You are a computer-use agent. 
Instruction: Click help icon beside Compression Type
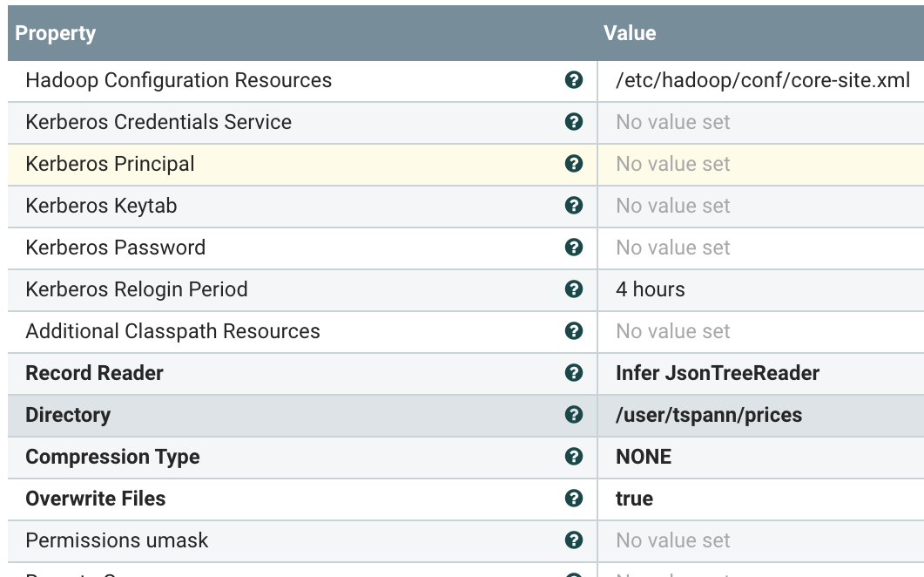coord(574,457)
